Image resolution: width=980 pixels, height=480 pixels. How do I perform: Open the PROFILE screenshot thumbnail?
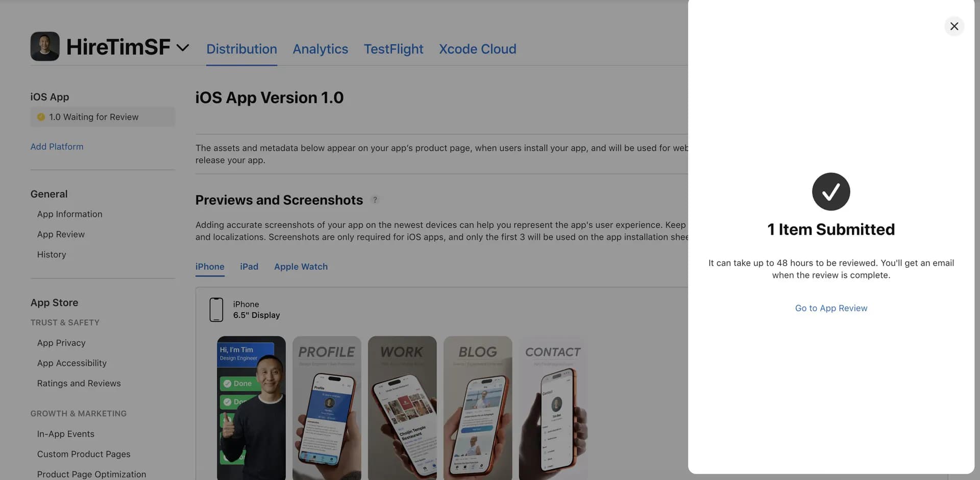point(327,407)
